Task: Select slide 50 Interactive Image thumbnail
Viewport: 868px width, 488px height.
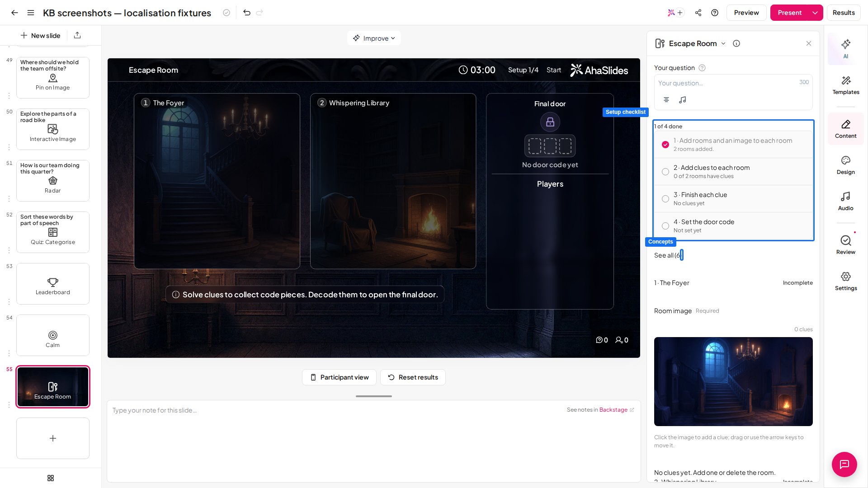Action: (53, 129)
